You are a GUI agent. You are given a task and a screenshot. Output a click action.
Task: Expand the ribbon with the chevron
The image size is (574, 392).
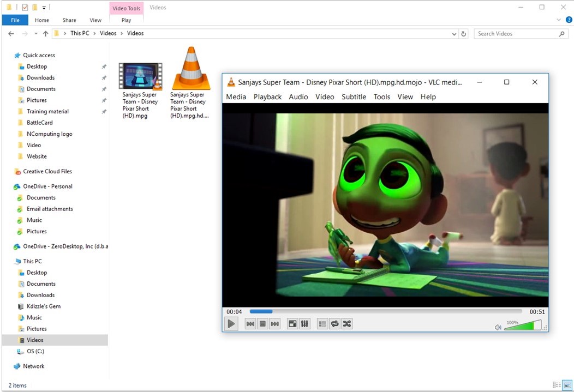(x=559, y=20)
